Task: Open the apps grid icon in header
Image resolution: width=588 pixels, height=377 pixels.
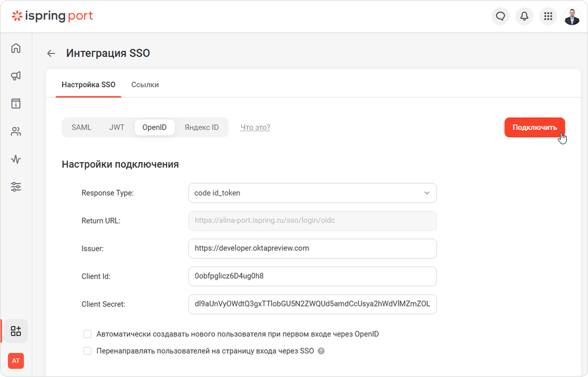Action: click(548, 16)
